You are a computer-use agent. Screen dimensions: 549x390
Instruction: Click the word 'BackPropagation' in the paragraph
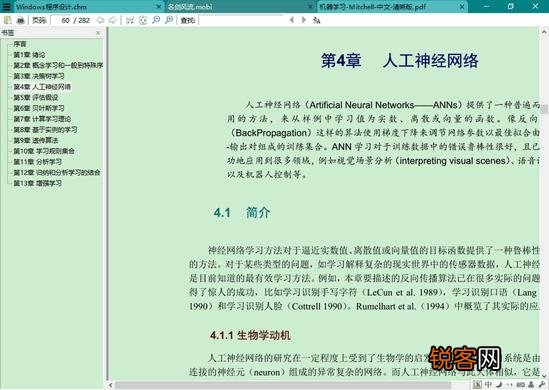[x=271, y=133]
